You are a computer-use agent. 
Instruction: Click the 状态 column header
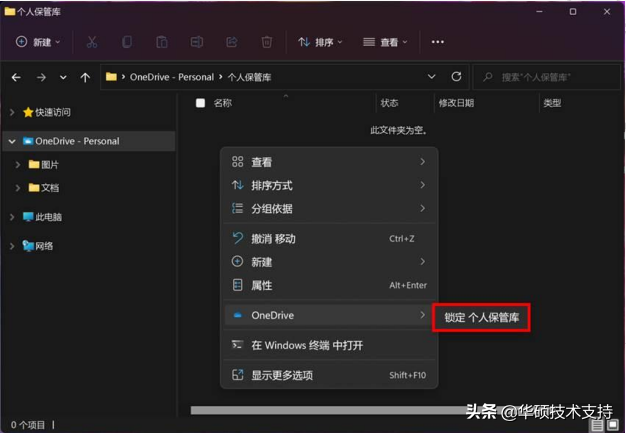click(389, 103)
